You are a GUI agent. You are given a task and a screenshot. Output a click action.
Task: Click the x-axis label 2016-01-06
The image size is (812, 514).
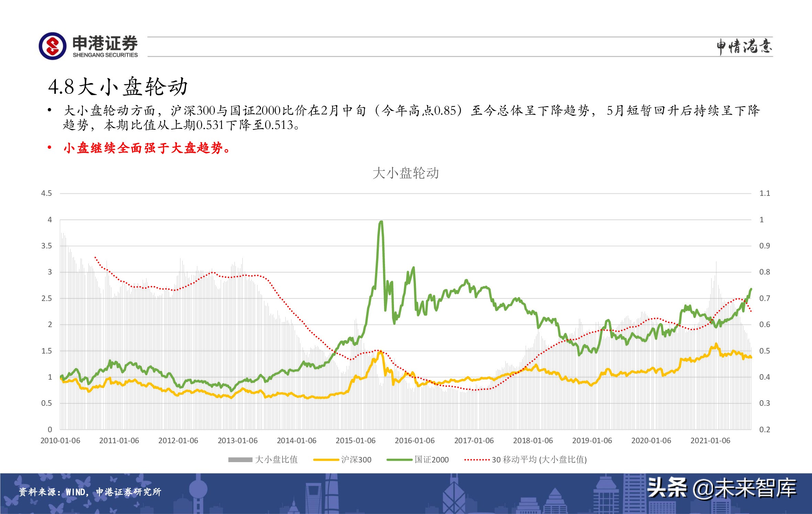click(415, 440)
